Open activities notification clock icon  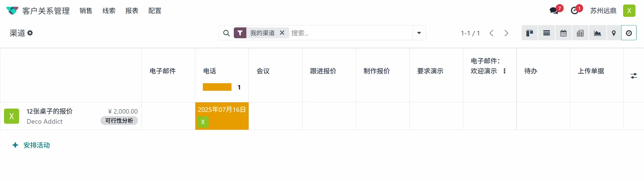pyautogui.click(x=575, y=11)
